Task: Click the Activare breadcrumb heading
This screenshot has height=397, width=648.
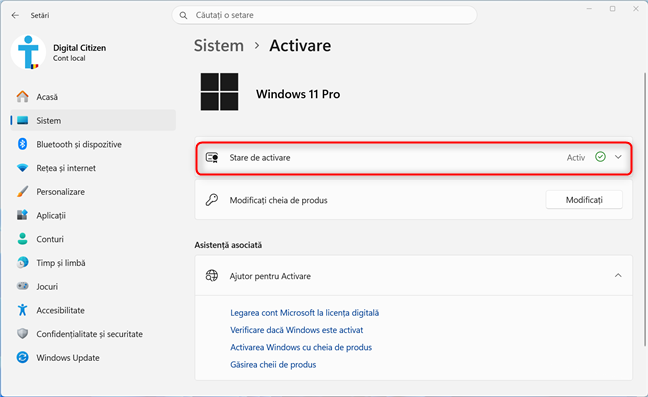Action: click(300, 45)
